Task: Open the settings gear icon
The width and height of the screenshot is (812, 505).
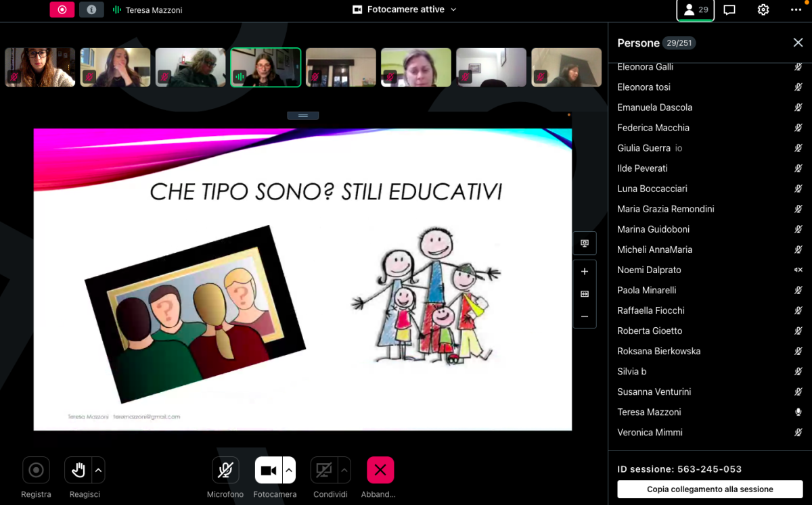Action: coord(763,9)
